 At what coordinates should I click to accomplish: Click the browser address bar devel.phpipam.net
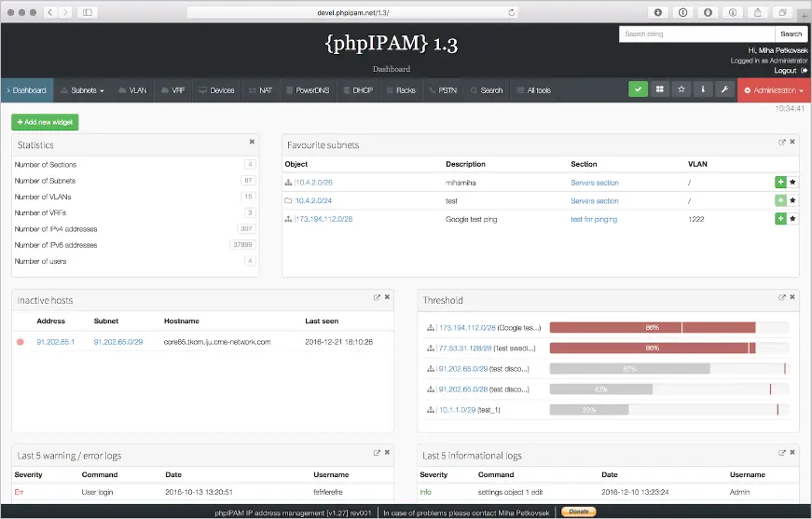[352, 12]
